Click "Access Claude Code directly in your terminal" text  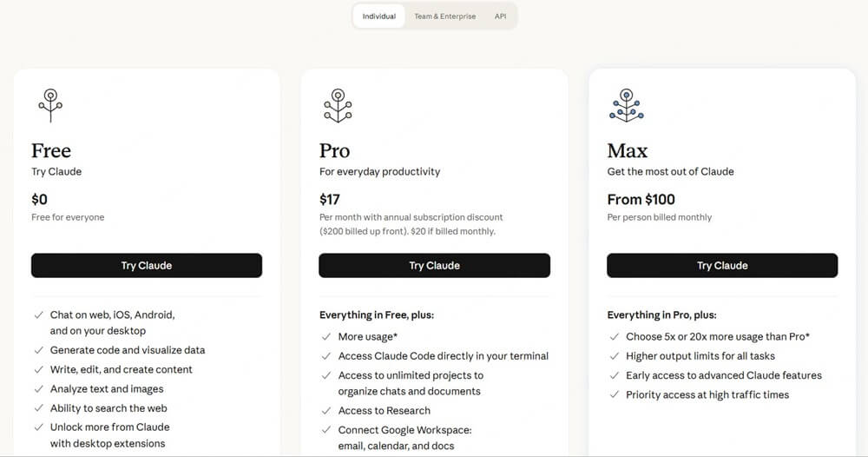pyautogui.click(x=443, y=356)
